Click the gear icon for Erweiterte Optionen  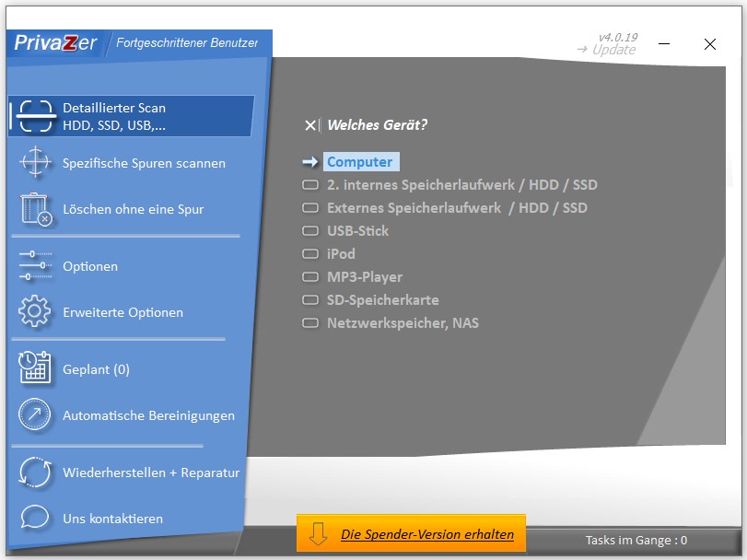point(34,311)
